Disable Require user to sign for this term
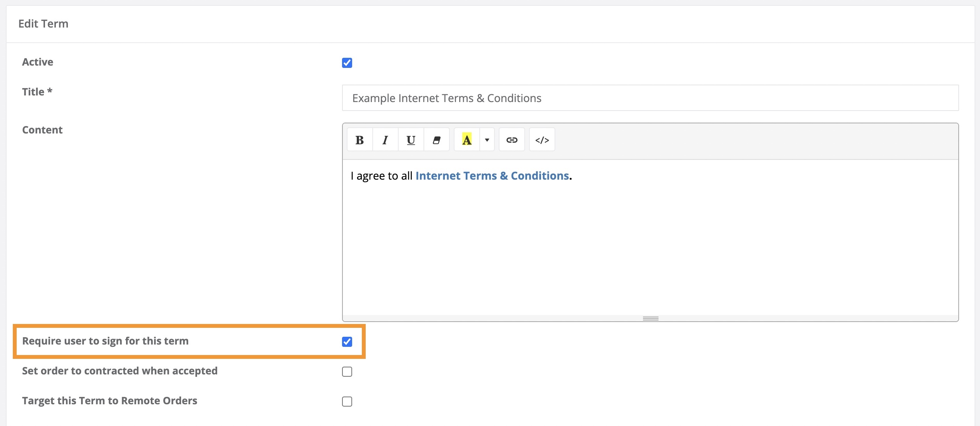This screenshot has width=980, height=426. [347, 342]
